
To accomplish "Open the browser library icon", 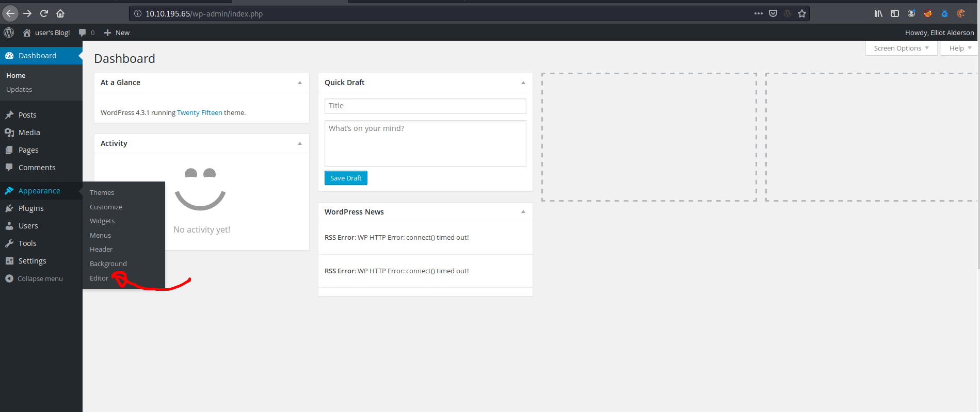I will pyautogui.click(x=878, y=13).
